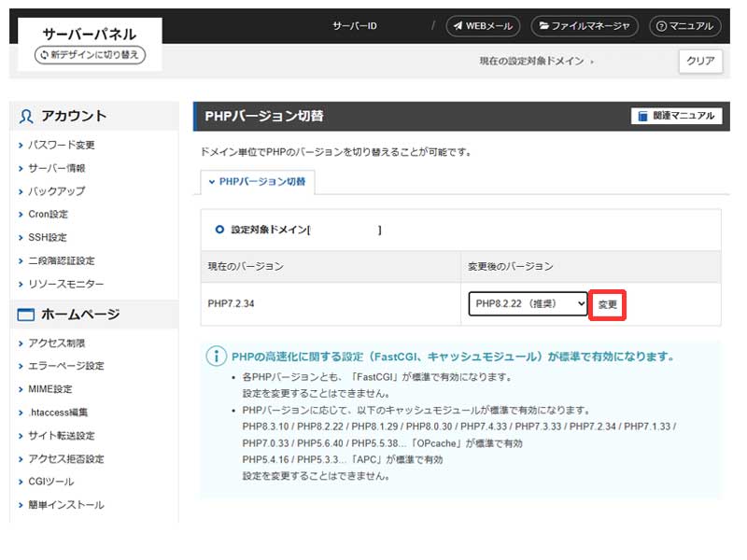Open MIME設定 in sidebar
747x560 pixels.
(50, 389)
